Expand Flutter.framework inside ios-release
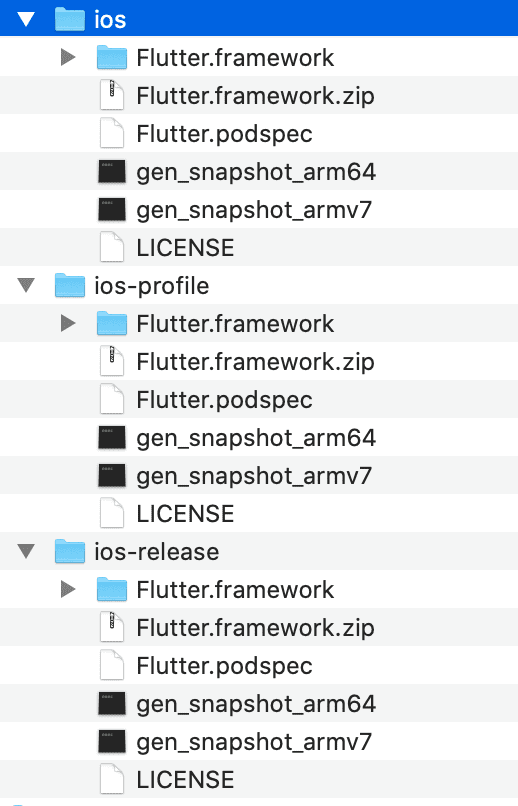The width and height of the screenshot is (518, 806). [x=68, y=590]
